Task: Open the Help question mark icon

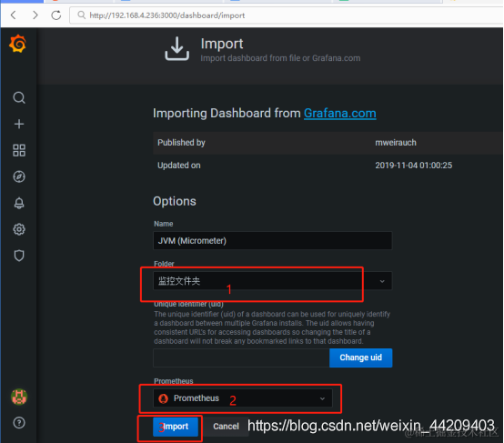Action: 19,422
